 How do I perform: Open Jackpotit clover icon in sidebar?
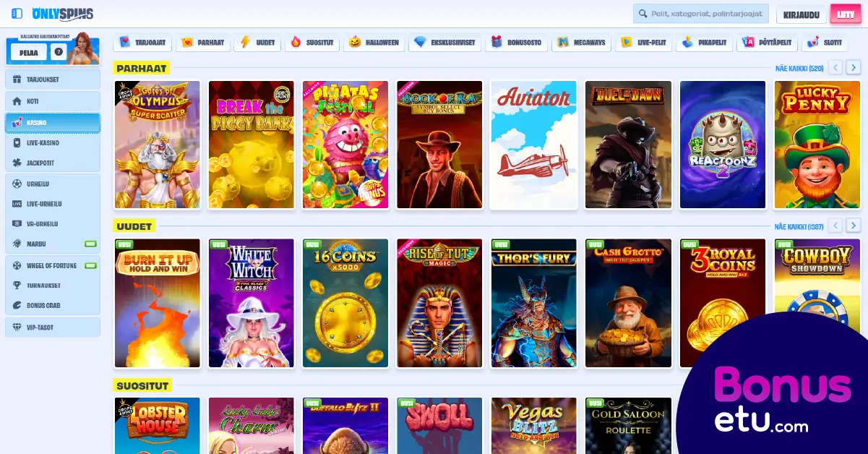pyautogui.click(x=17, y=163)
